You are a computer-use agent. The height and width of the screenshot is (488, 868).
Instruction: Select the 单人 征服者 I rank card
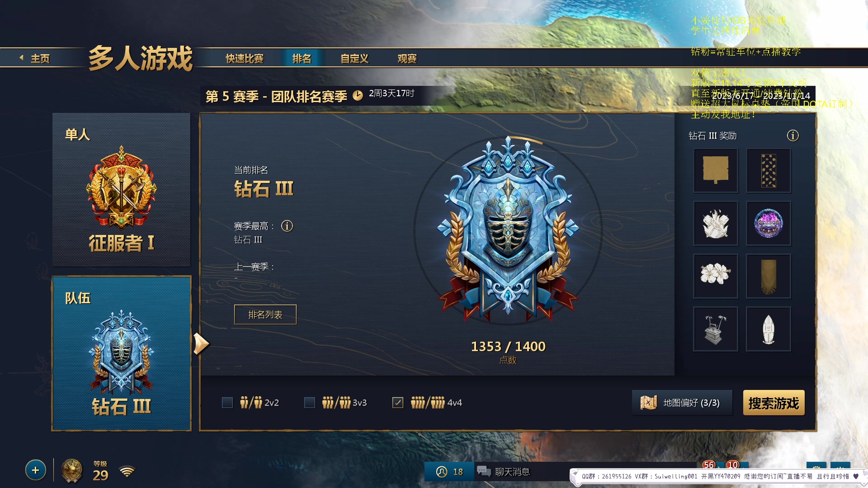tap(121, 190)
